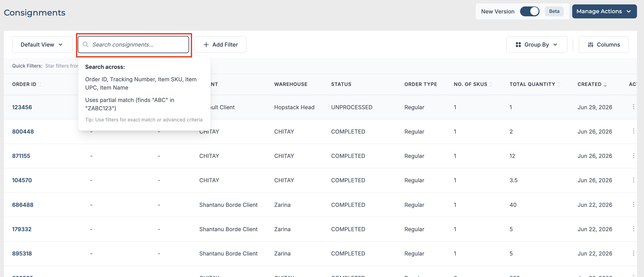Screen dimensions: 644x277
Task: Click the Search consignments input field
Action: 134,45
